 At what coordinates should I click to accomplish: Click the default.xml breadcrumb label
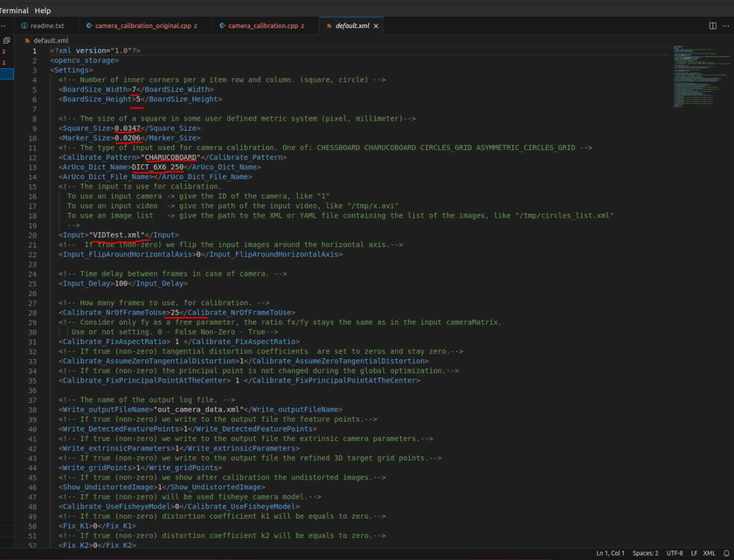[x=51, y=40]
